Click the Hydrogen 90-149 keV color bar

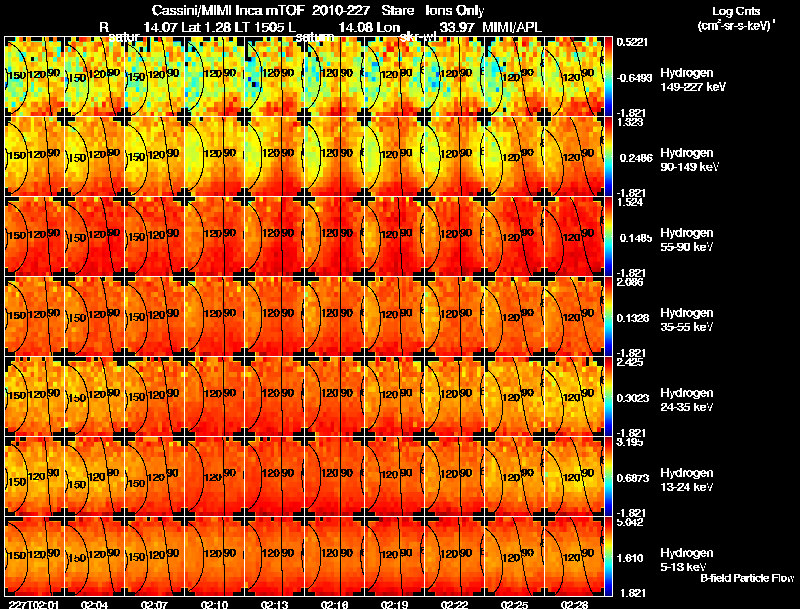point(608,157)
